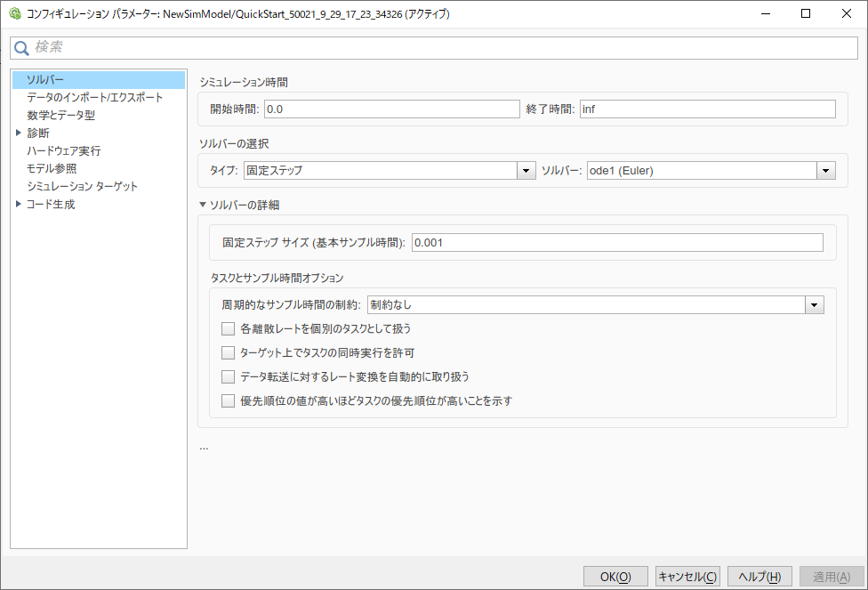The image size is (868, 590).
Task: Click the OK button
Action: click(x=615, y=576)
